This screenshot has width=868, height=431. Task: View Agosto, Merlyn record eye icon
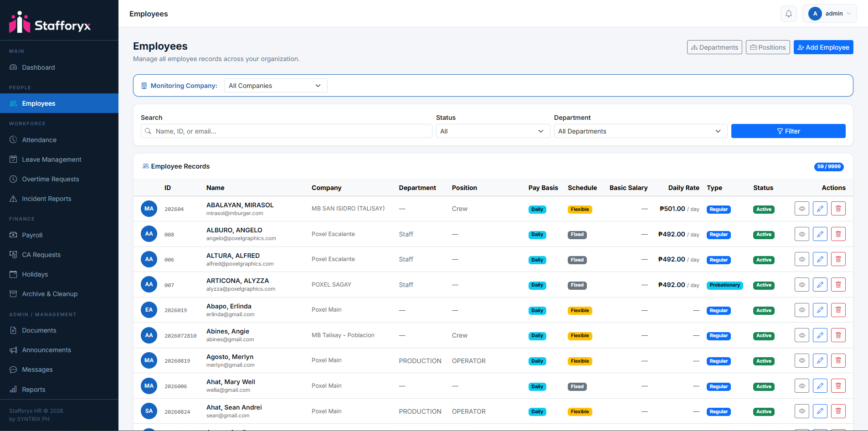[802, 360]
